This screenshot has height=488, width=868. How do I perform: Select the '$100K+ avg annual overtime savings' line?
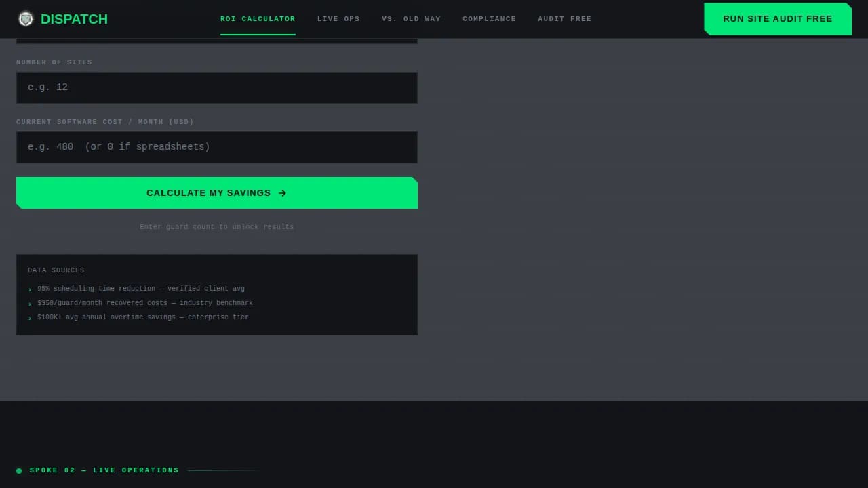point(143,317)
